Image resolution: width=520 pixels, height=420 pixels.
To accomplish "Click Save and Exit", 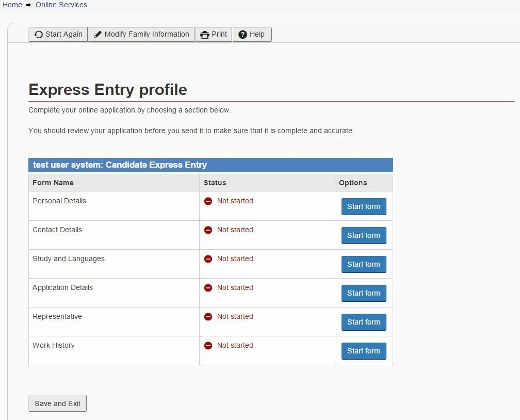I will 57,403.
